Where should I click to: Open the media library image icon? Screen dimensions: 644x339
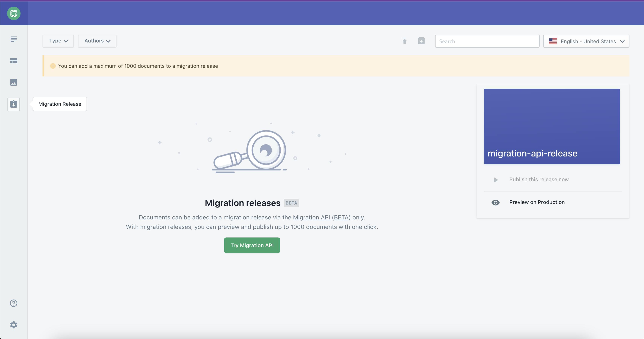(x=14, y=83)
